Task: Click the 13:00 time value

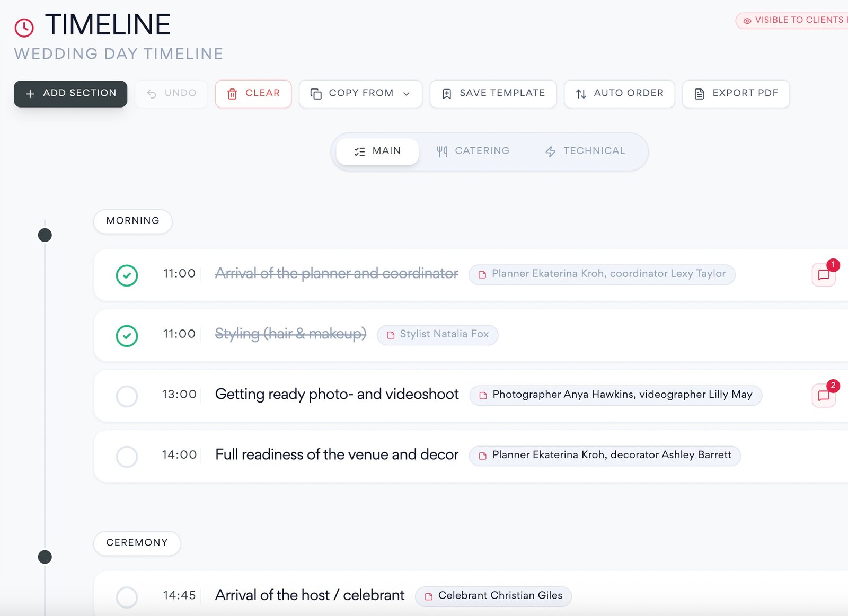Action: [179, 395]
